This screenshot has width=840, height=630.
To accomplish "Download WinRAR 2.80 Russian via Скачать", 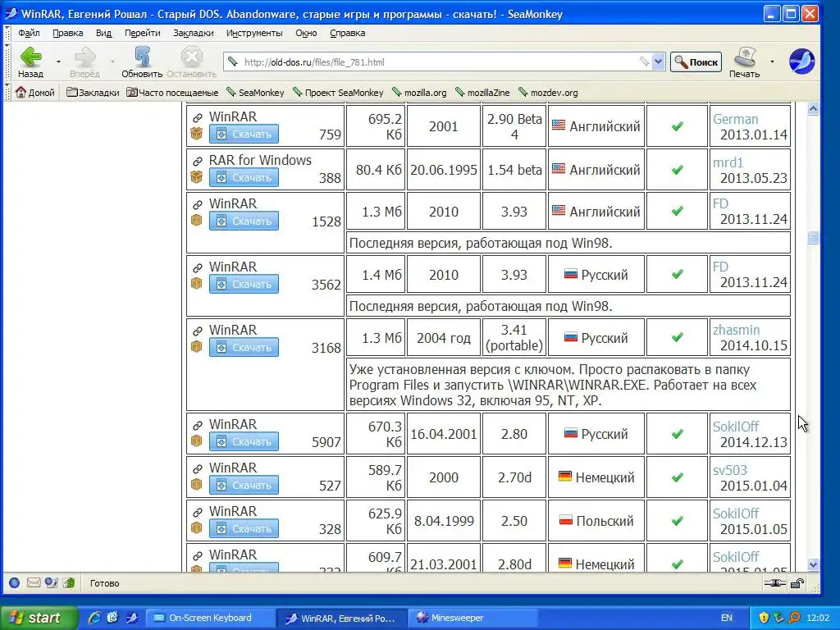I will tap(244, 441).
